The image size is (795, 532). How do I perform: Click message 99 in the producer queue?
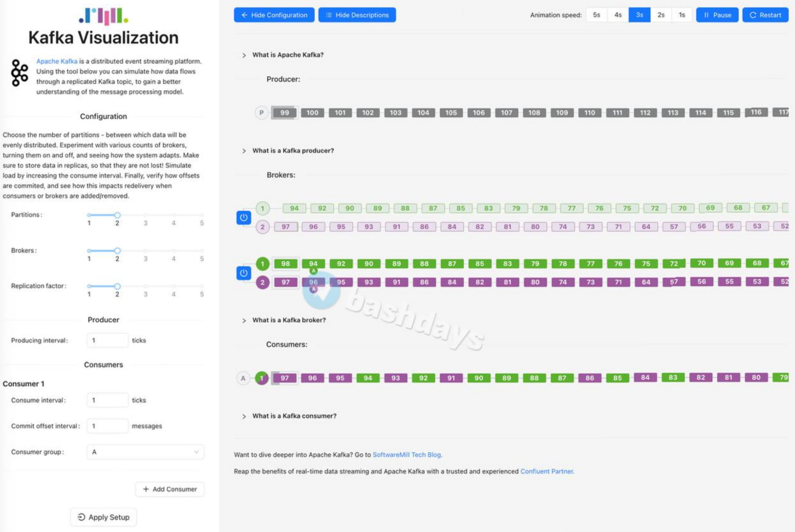click(284, 113)
